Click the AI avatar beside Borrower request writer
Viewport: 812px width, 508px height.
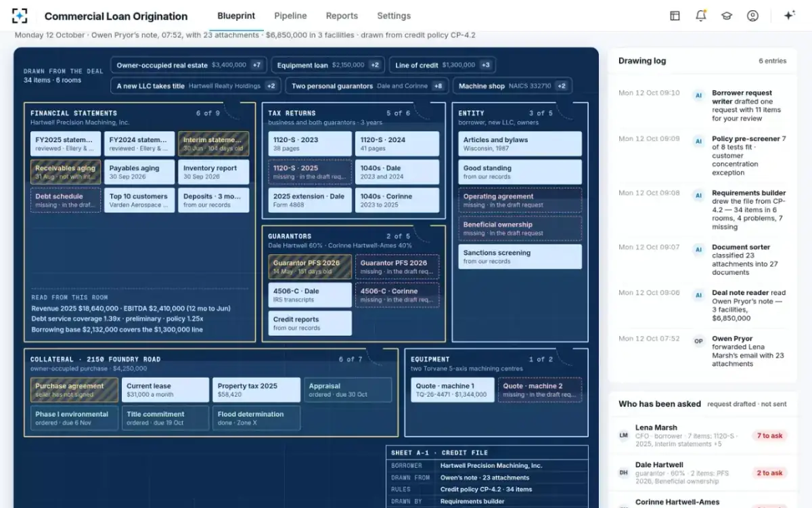tap(698, 96)
